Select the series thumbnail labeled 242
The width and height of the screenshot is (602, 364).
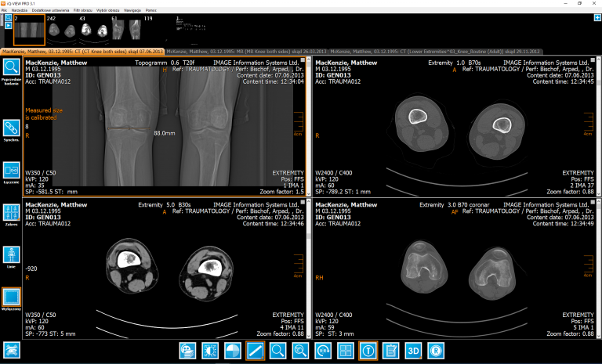(61, 31)
